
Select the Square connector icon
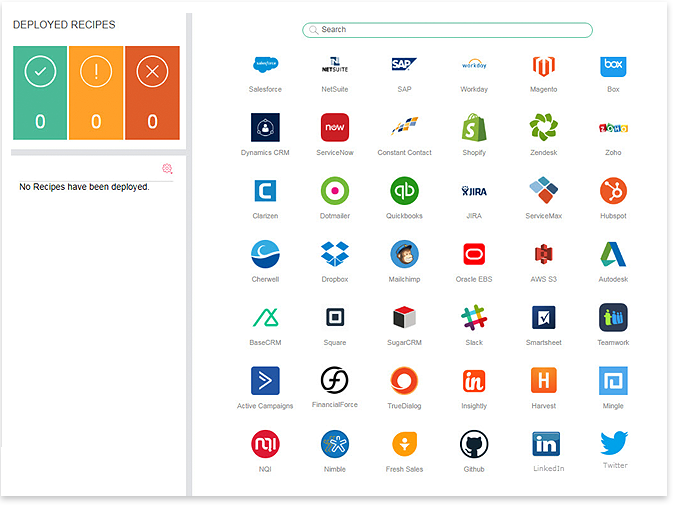(x=335, y=317)
